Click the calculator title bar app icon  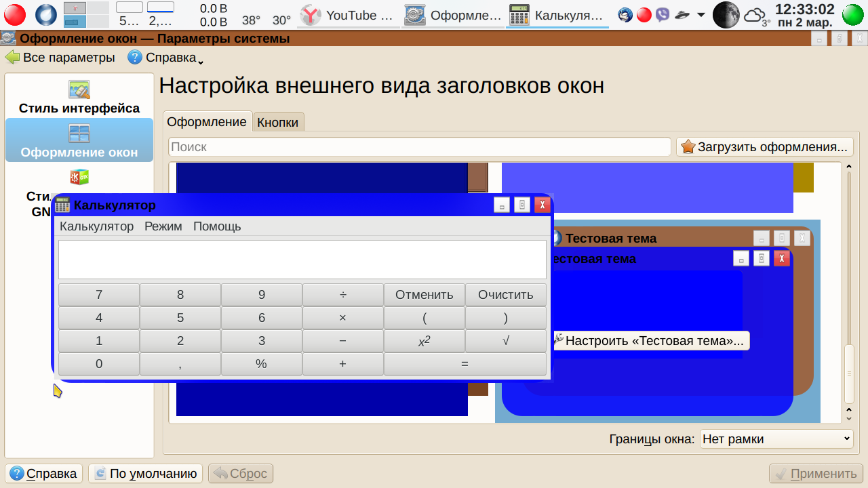(62, 205)
